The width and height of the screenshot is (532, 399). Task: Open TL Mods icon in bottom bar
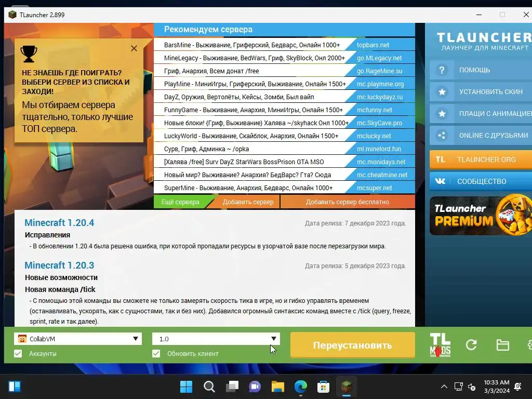[x=440, y=345]
